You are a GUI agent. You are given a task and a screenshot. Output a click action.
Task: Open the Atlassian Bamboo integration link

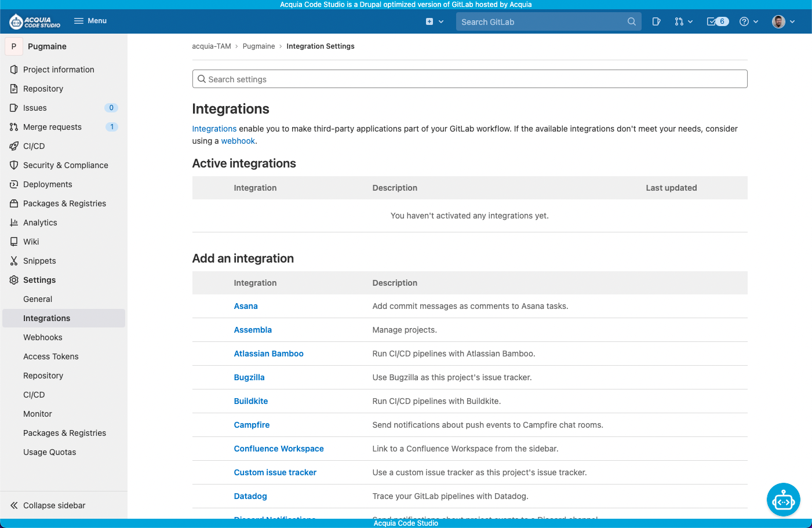[268, 354]
